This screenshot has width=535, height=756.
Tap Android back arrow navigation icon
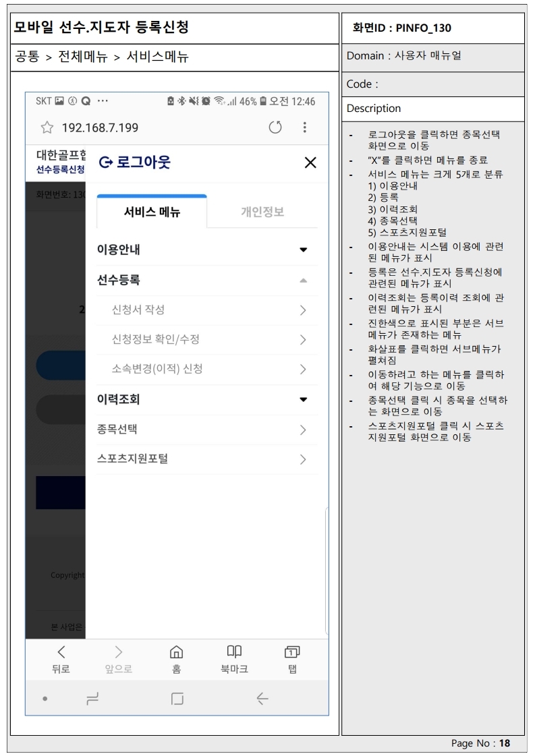point(262,699)
